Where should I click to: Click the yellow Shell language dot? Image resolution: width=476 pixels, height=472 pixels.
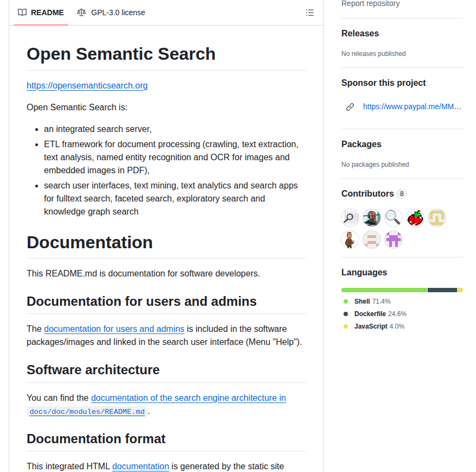pyautogui.click(x=346, y=301)
